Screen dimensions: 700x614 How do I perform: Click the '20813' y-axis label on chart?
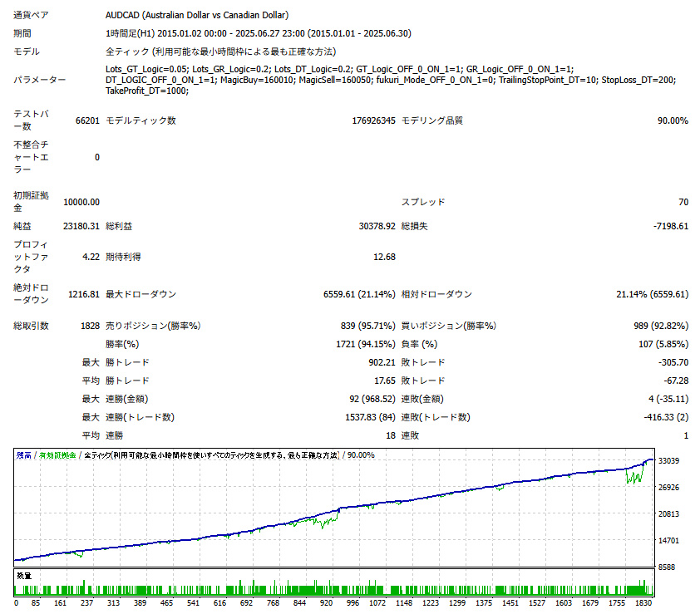pyautogui.click(x=668, y=514)
